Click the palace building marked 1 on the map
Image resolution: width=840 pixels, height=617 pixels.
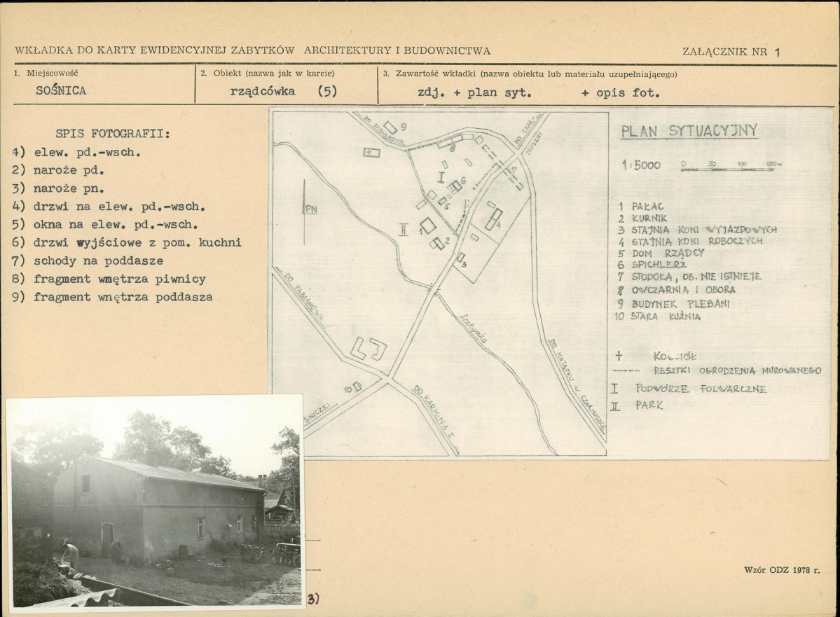click(x=427, y=226)
